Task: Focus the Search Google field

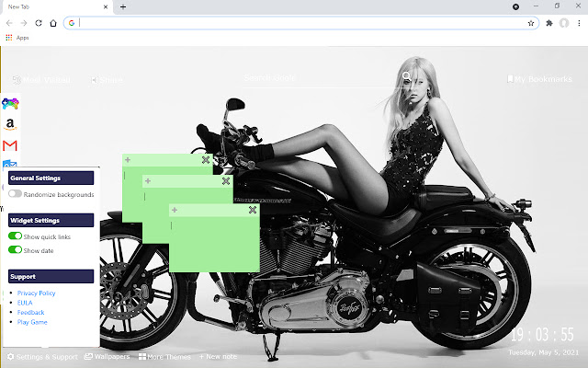Action: tap(321, 78)
